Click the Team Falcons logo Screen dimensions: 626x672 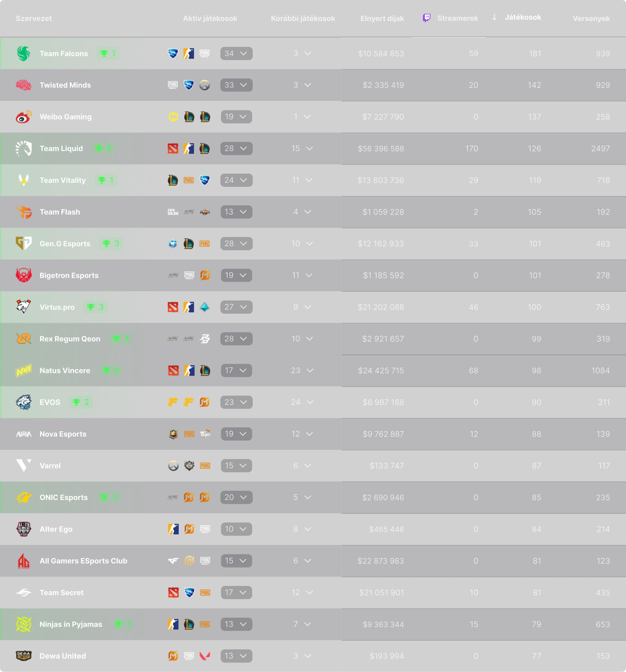[x=24, y=53]
